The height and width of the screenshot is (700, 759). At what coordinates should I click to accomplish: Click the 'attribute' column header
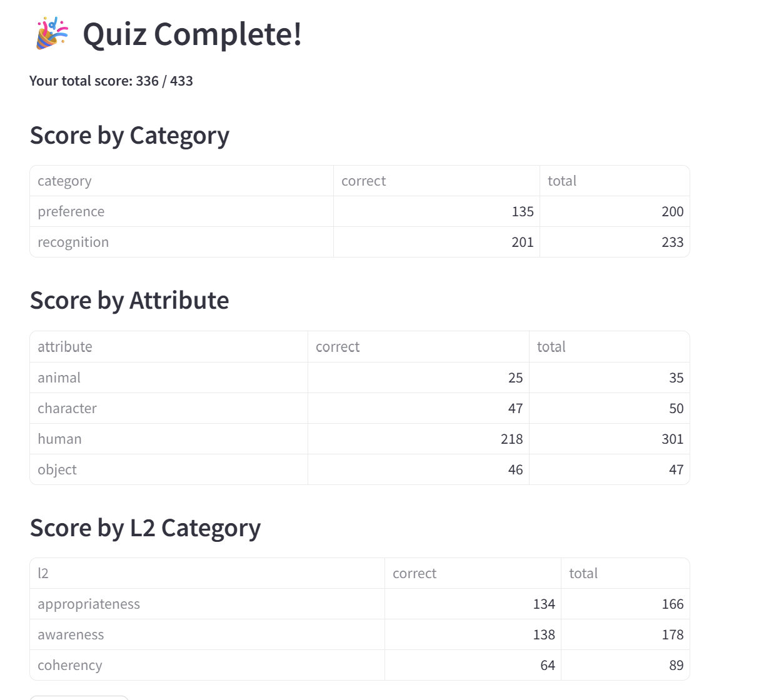click(x=65, y=347)
